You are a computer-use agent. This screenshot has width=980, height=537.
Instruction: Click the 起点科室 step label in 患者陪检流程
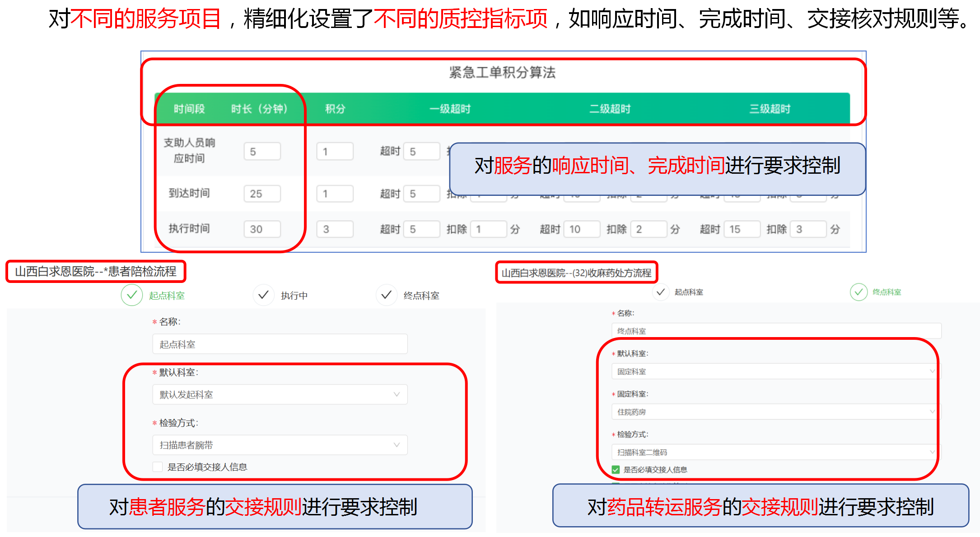[167, 296]
